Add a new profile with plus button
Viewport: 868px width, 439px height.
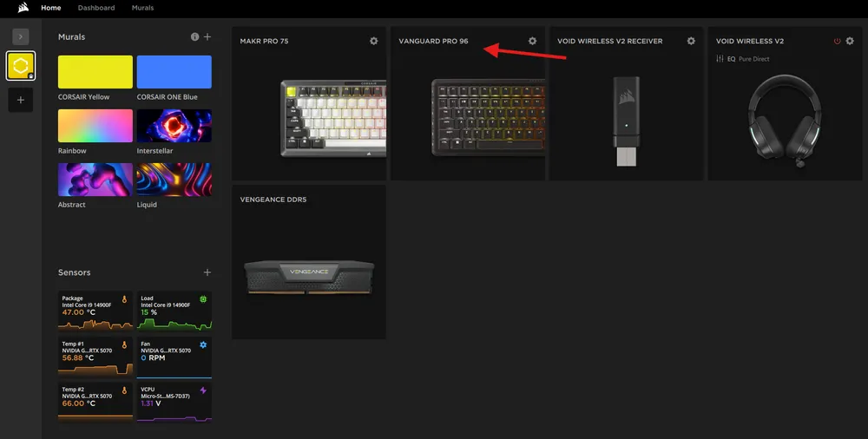[x=21, y=100]
